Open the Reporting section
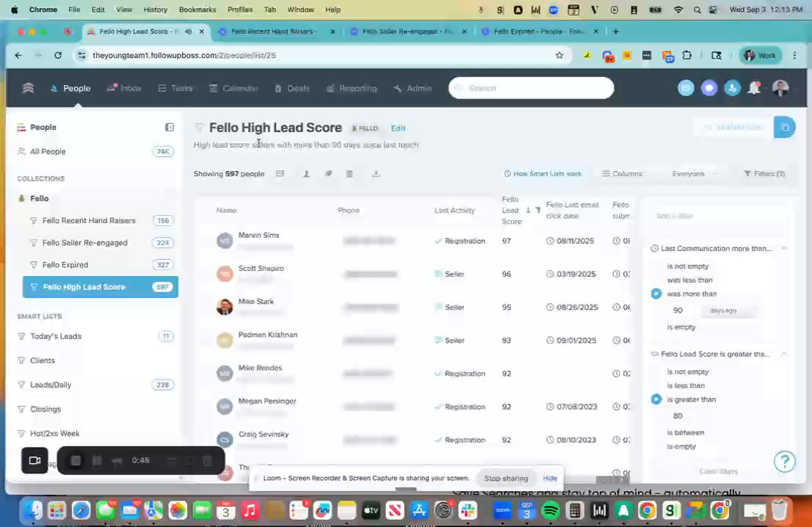This screenshot has width=812, height=527. click(x=352, y=89)
